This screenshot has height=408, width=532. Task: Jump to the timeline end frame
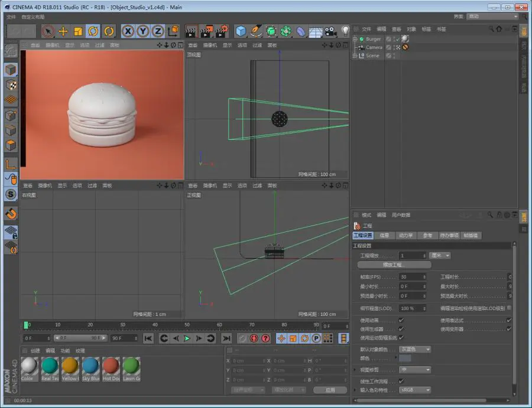[226, 338]
